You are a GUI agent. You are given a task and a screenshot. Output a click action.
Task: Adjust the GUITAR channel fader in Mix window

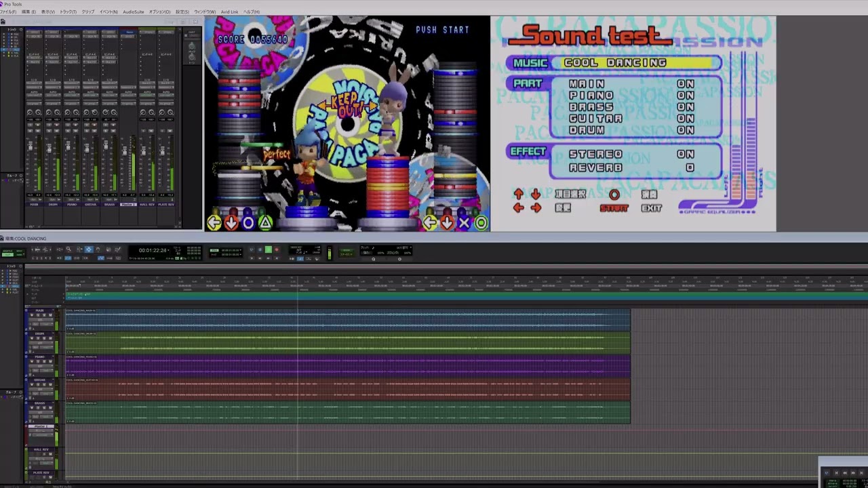(x=87, y=148)
